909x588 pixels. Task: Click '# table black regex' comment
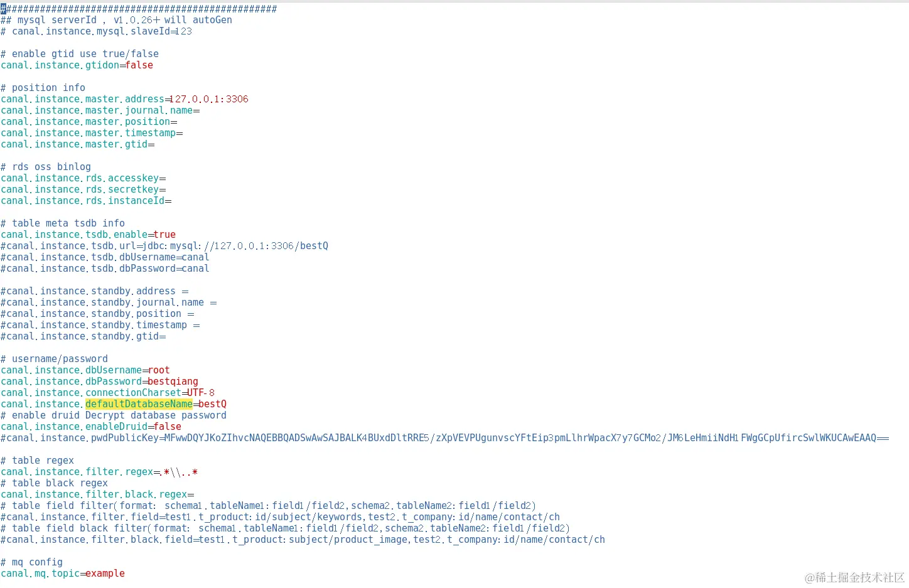coord(54,483)
